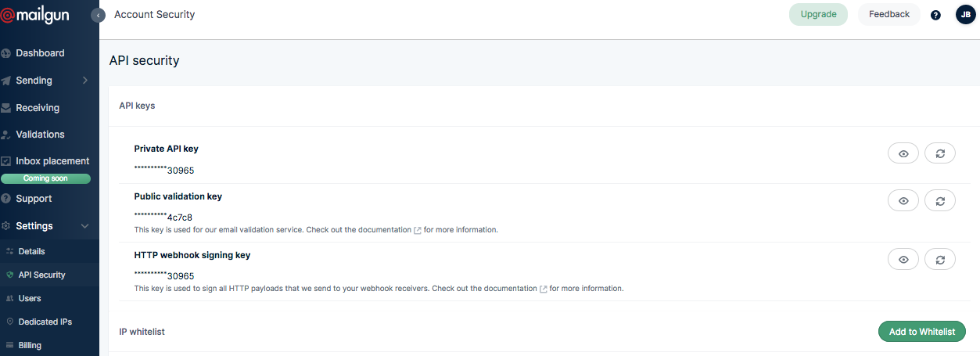The height and width of the screenshot is (356, 980).
Task: Open the JB user avatar menu
Action: pyautogui.click(x=965, y=14)
